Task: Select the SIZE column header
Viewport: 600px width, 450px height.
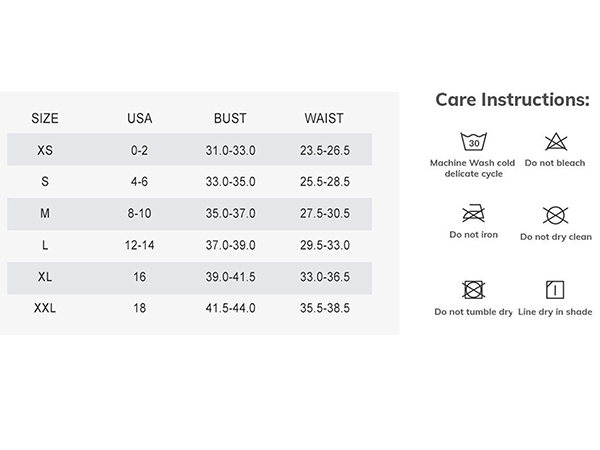Action: click(x=45, y=118)
